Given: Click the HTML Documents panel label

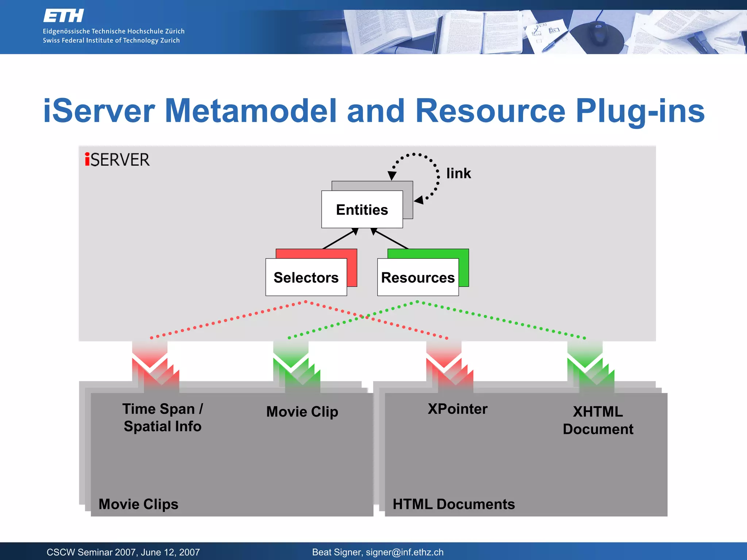Looking at the screenshot, I should (453, 504).
